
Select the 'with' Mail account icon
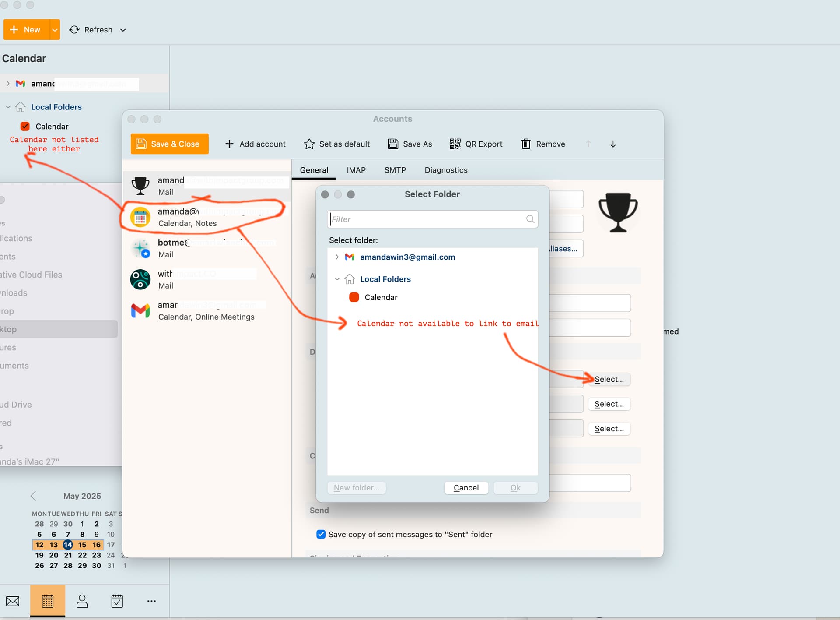[140, 279]
